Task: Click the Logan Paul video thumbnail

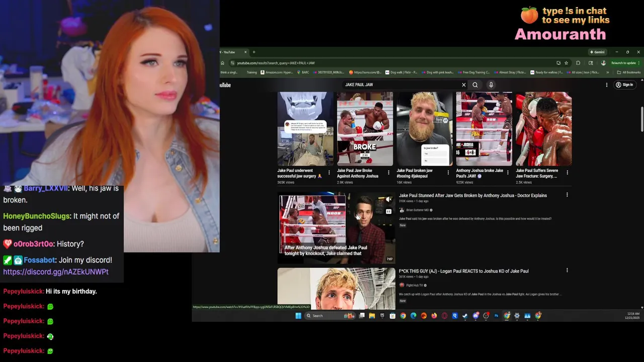Action: (336, 289)
